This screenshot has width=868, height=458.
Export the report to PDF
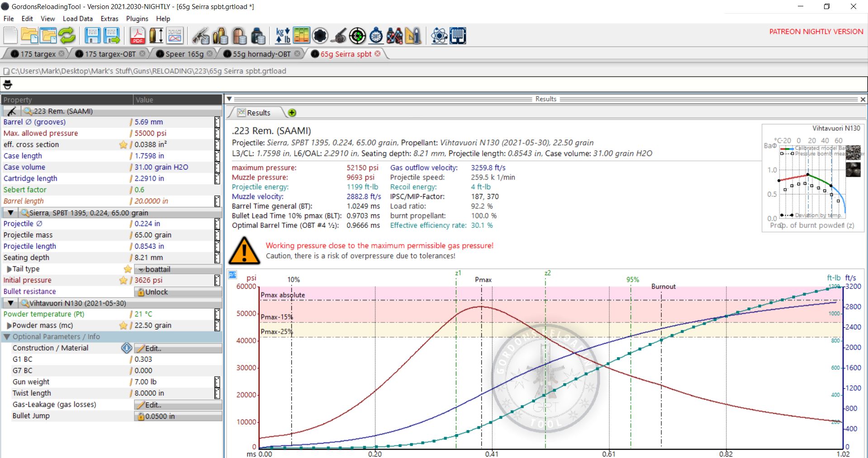(x=138, y=35)
